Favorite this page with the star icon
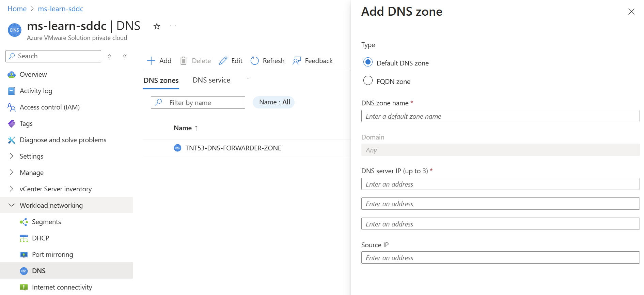 [x=157, y=26]
